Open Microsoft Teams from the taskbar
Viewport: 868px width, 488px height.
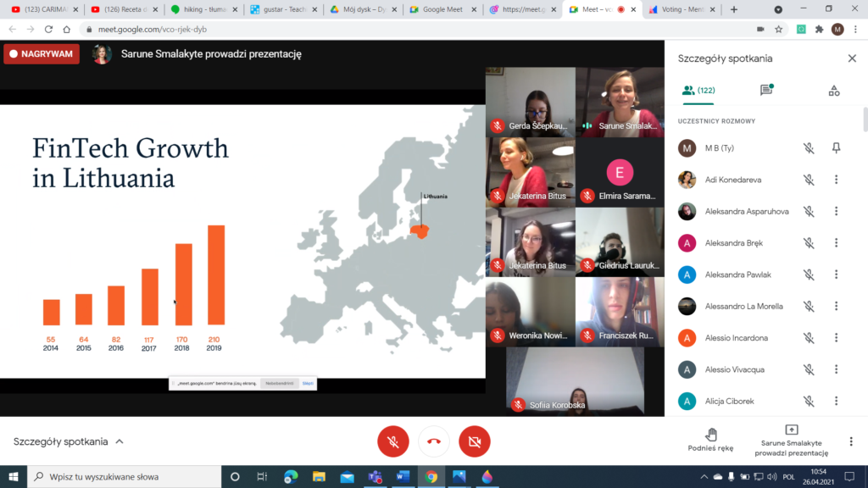[x=375, y=476]
